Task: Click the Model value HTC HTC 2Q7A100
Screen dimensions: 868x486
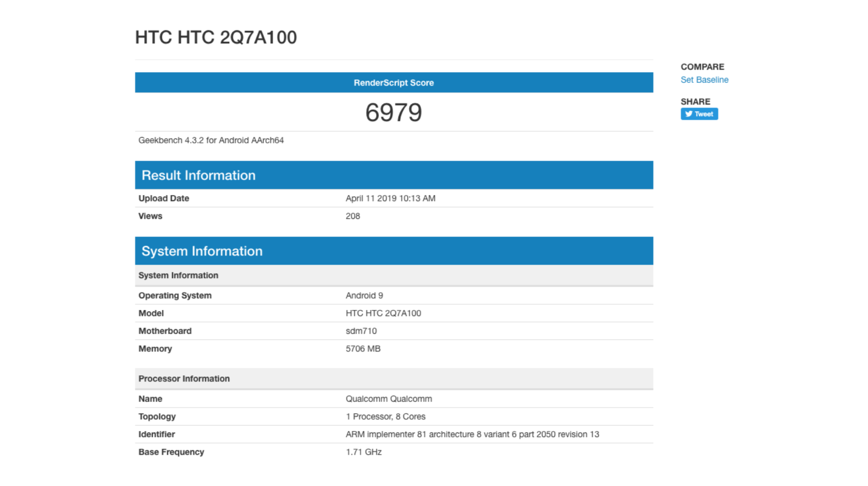Action: [383, 313]
